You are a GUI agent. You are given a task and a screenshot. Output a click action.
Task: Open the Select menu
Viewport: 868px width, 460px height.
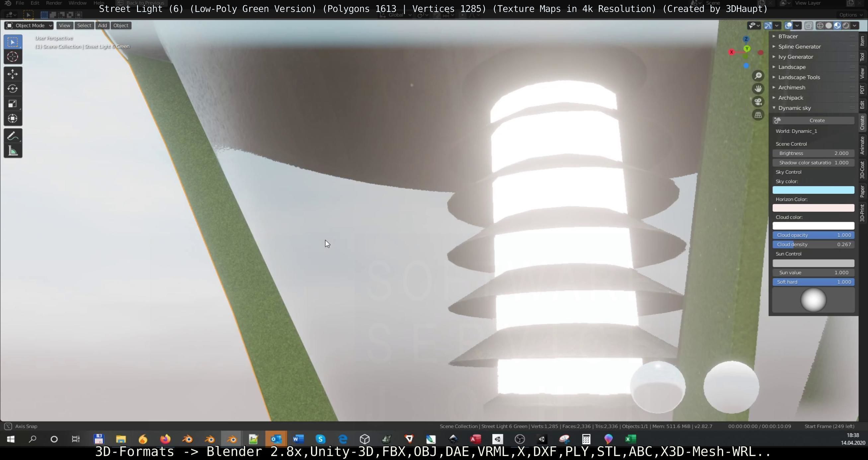coord(84,26)
